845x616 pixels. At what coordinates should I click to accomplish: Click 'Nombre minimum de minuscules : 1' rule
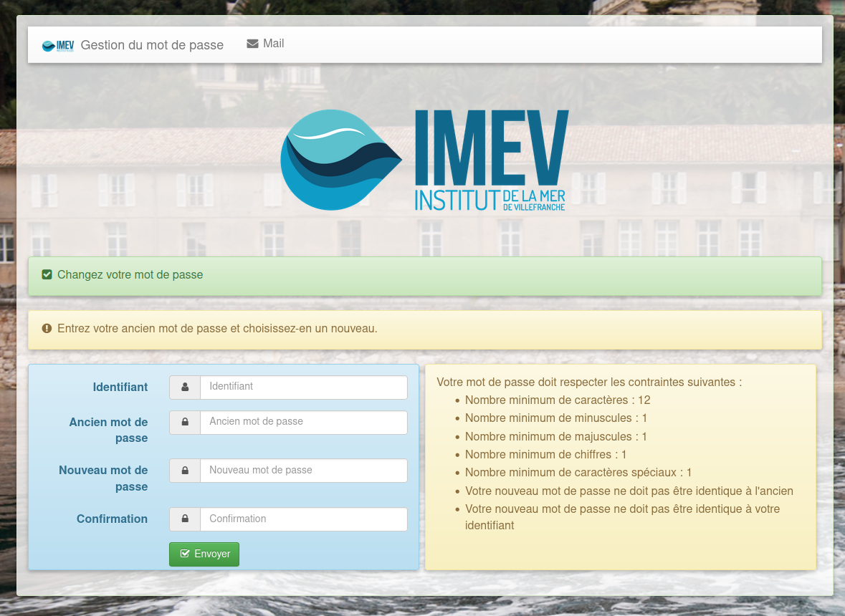pos(556,418)
